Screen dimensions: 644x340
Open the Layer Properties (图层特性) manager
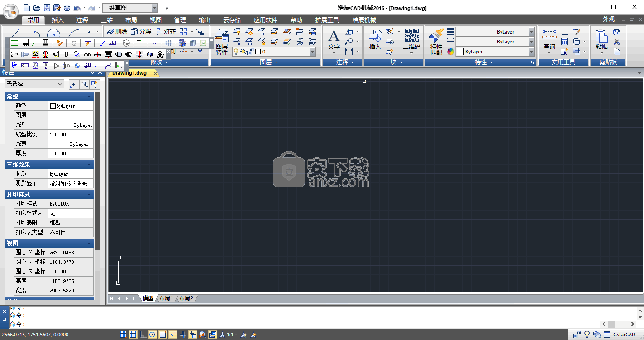(x=222, y=42)
